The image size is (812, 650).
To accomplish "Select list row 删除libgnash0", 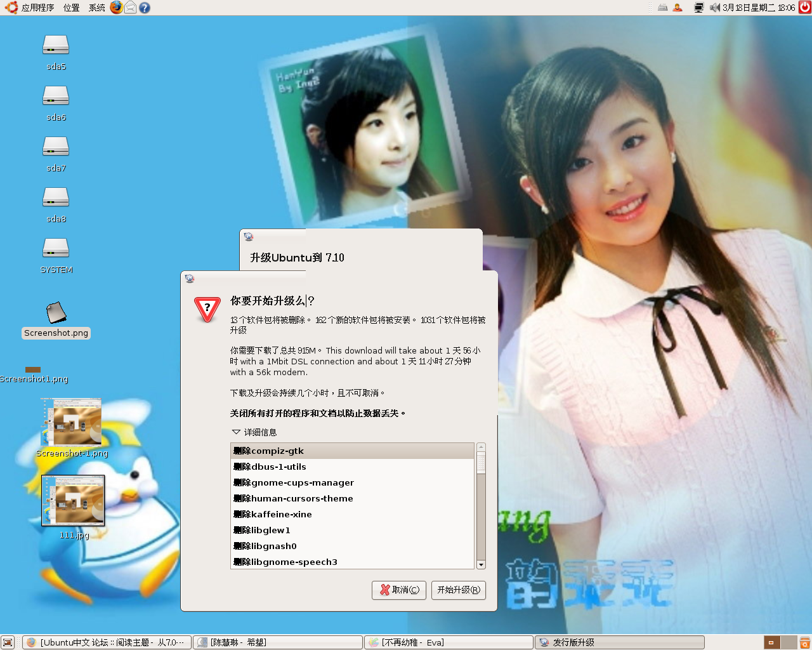I will [352, 546].
